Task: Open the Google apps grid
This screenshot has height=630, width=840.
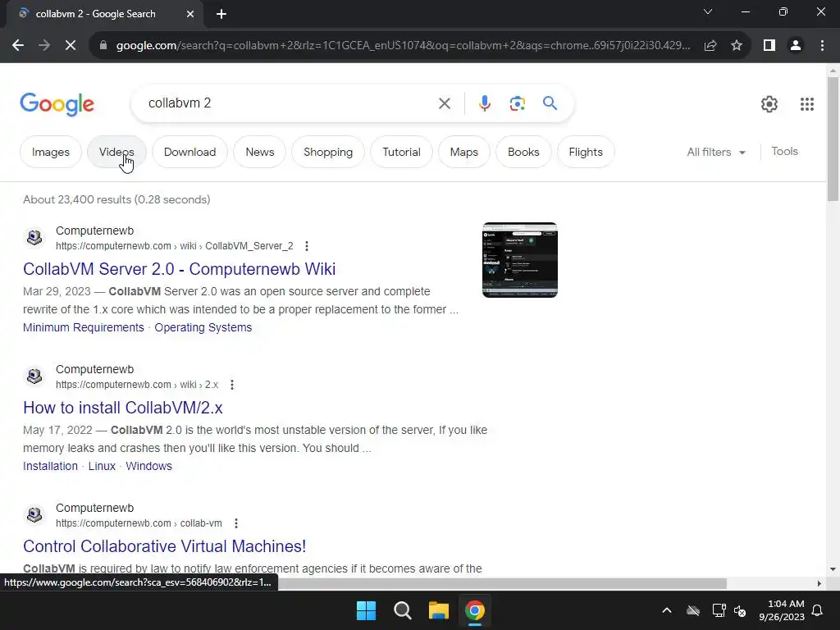Action: coord(807,104)
